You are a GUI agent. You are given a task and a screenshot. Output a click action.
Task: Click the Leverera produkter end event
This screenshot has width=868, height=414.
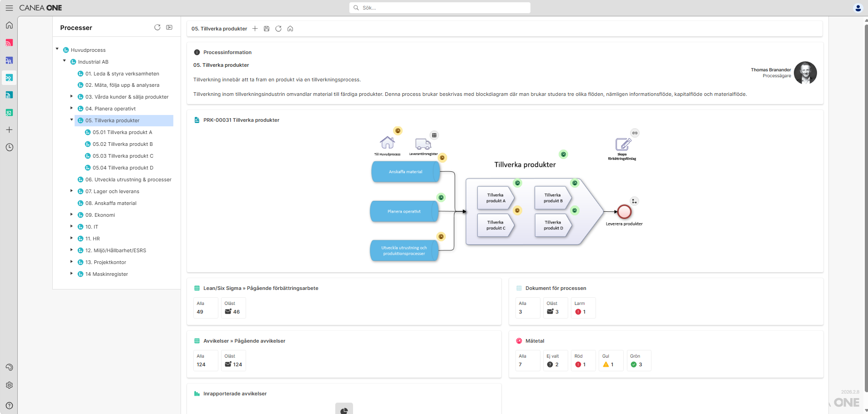(x=624, y=212)
